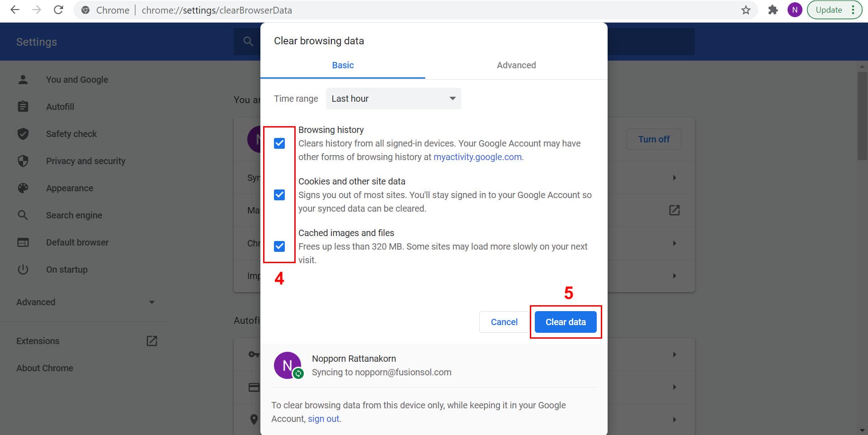Screen dimensions: 868x435
Task: Uncheck Cookies and other site data checkbox
Action: pos(279,195)
